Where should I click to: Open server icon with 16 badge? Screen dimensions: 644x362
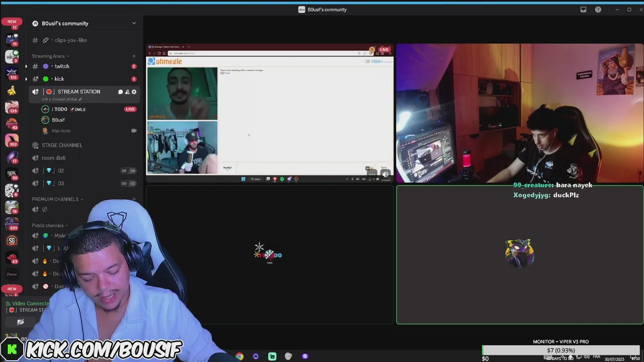click(12, 207)
